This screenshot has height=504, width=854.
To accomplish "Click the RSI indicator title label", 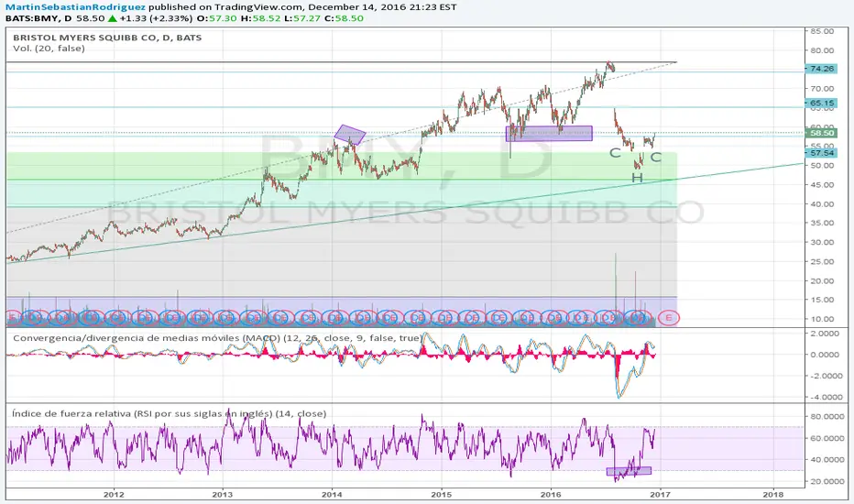I will (170, 413).
